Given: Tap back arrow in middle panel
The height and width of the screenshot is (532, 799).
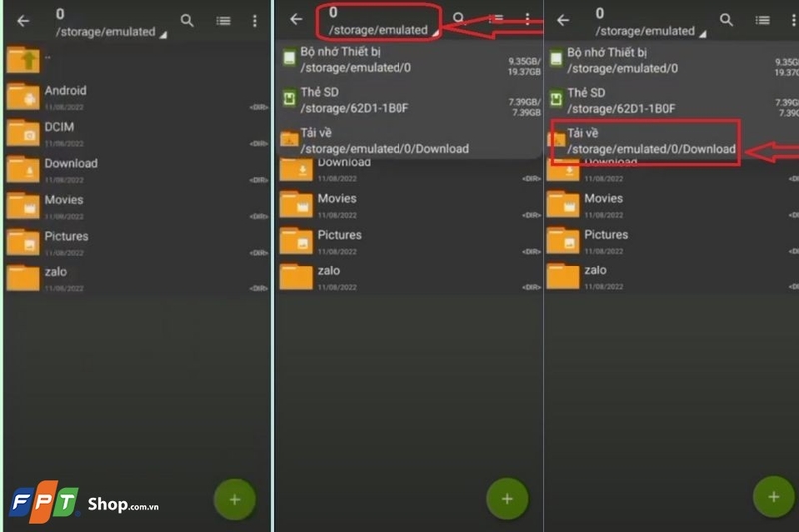Looking at the screenshot, I should [x=296, y=19].
